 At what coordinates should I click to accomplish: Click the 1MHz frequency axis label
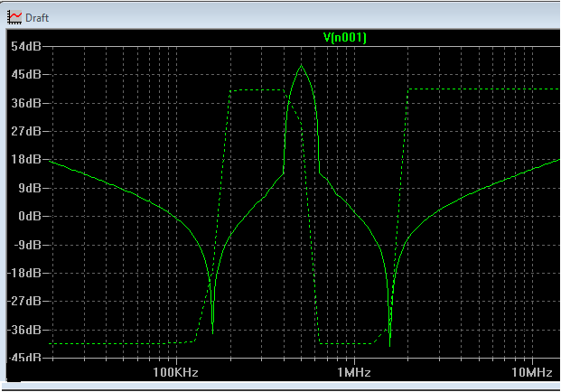tap(354, 372)
